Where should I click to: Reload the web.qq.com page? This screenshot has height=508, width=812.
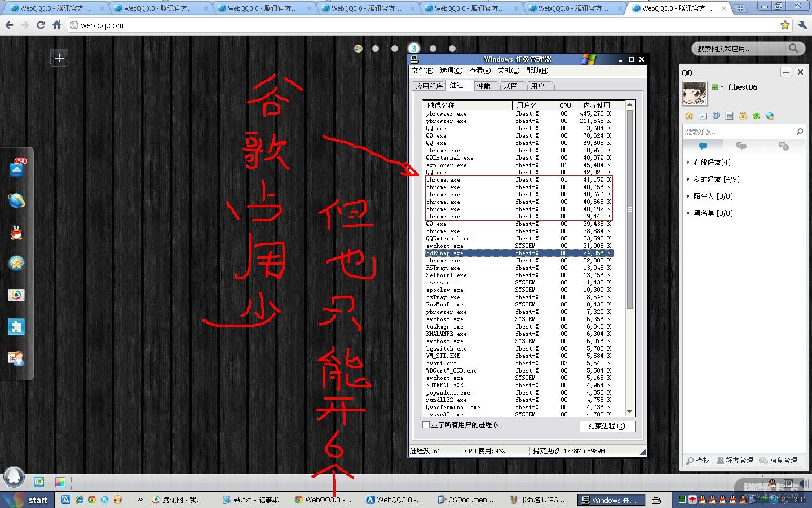coord(41,25)
